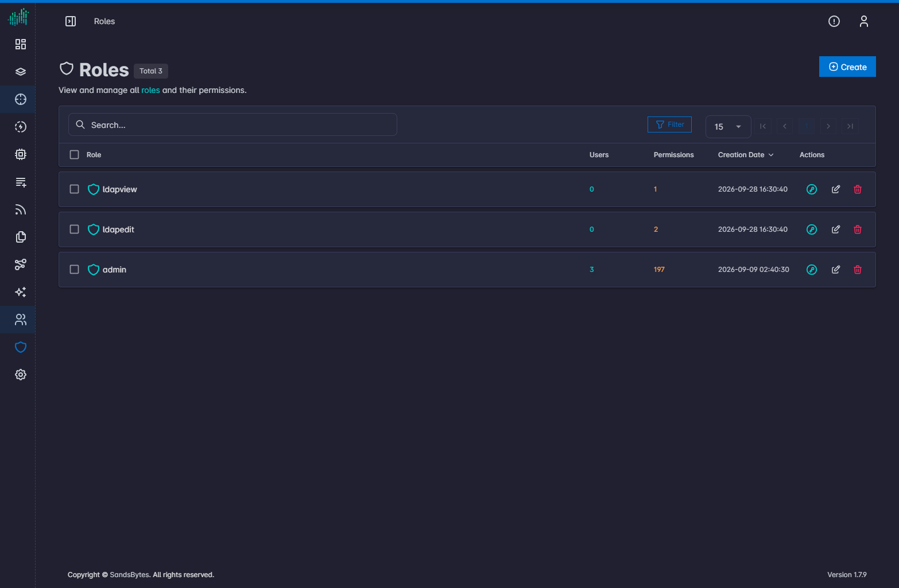
Task: Focus the Search input field
Action: point(232,124)
